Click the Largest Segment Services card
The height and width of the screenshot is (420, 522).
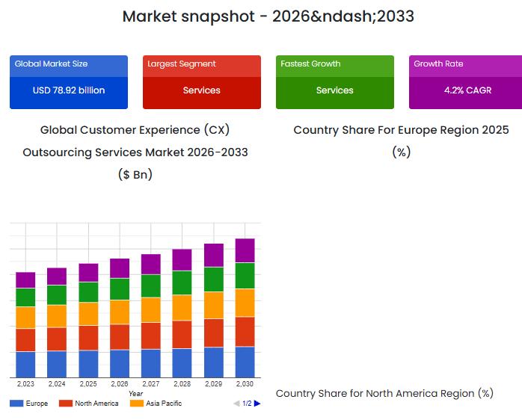pos(202,82)
